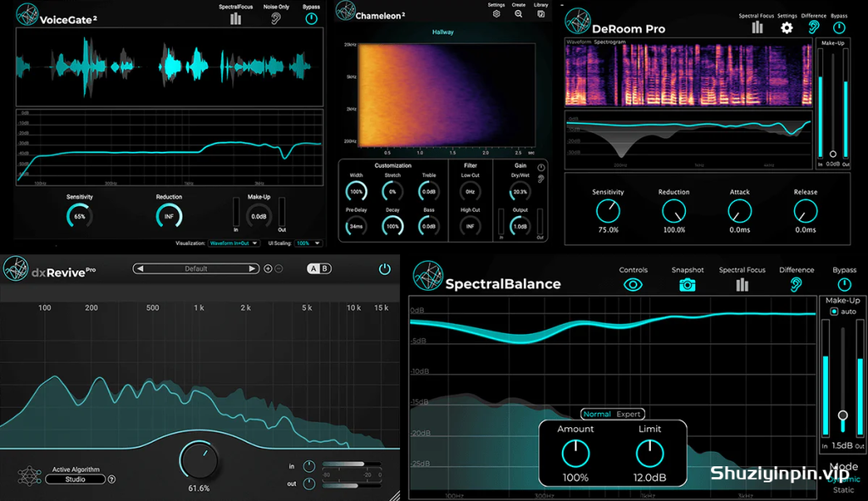Image resolution: width=868 pixels, height=501 pixels.
Task: Open SpectralFocus in VoiceGate 2
Action: click(236, 19)
